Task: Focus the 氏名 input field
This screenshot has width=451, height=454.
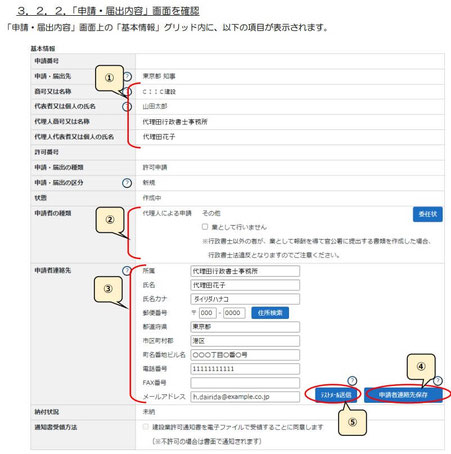Action: (x=245, y=285)
